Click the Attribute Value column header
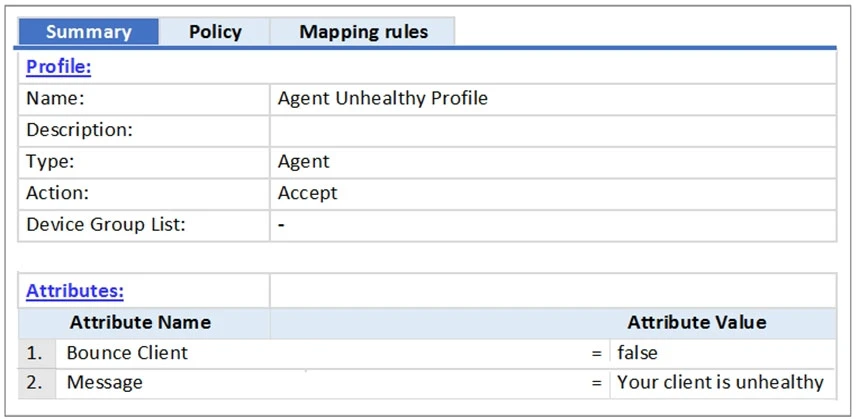 coord(696,322)
